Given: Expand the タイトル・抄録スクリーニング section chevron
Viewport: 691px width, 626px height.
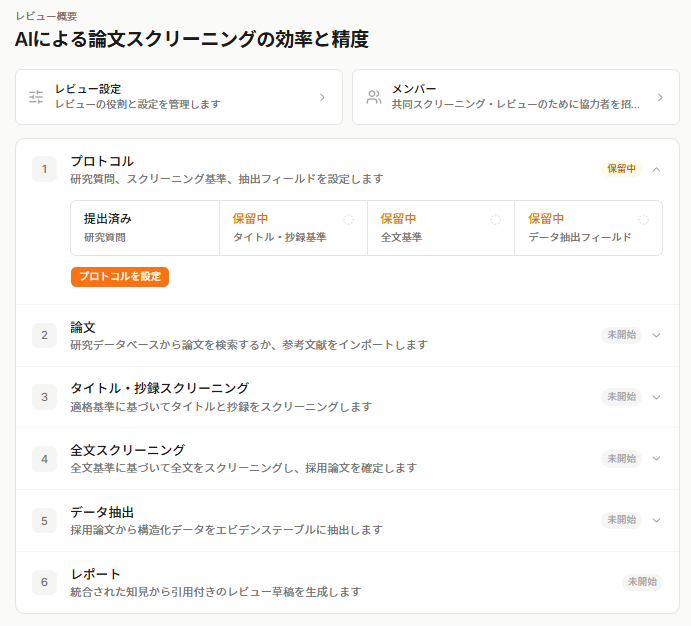Looking at the screenshot, I should 657,397.
